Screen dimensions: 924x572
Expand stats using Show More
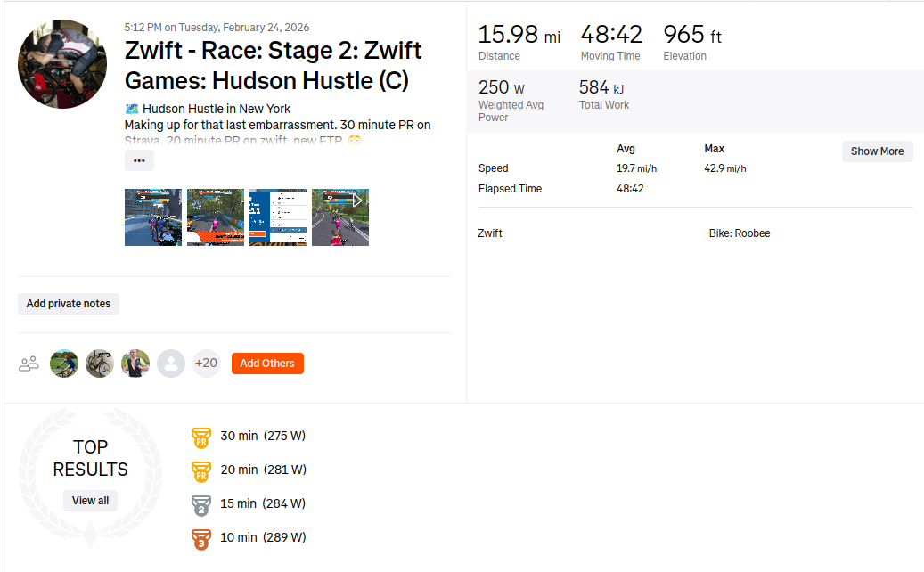877,151
